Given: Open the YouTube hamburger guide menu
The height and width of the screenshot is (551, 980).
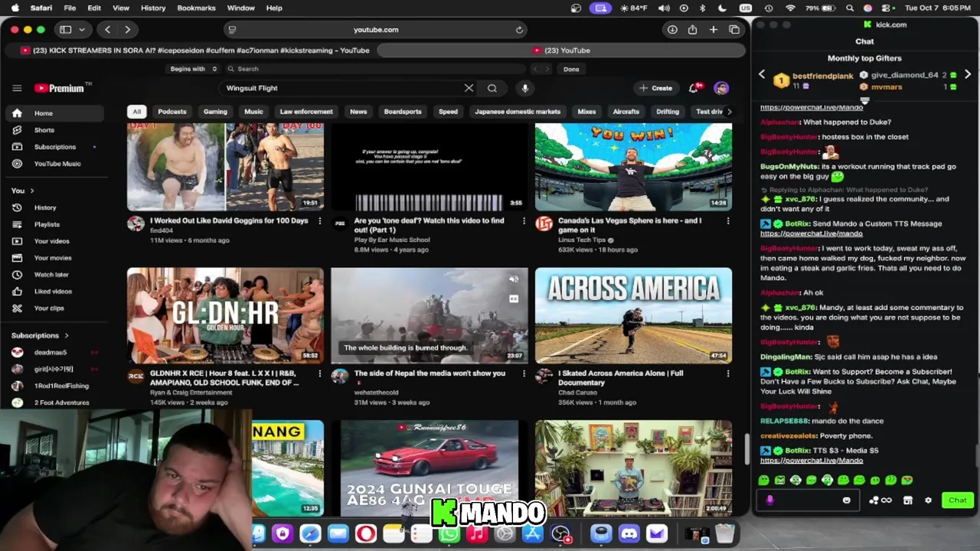Looking at the screenshot, I should [x=17, y=88].
